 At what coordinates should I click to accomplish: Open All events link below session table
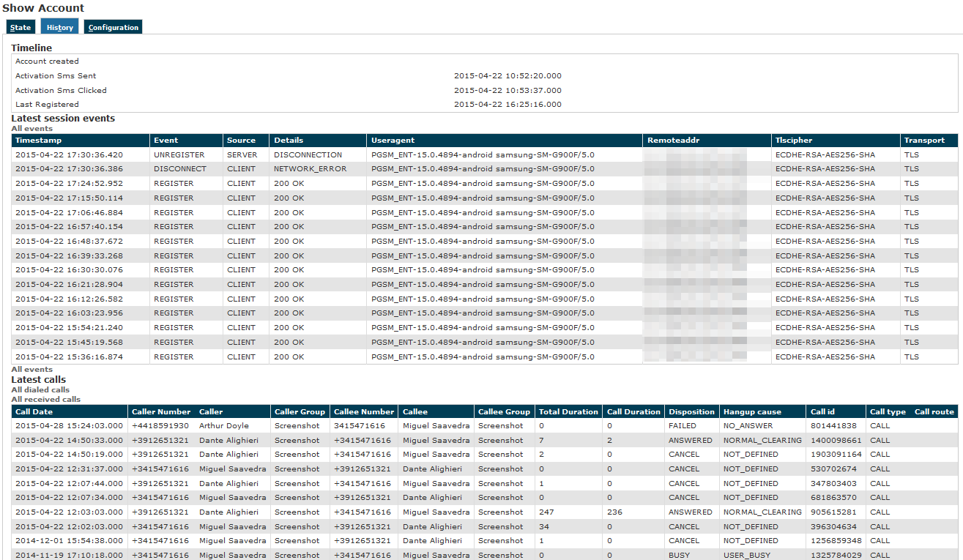coord(31,370)
